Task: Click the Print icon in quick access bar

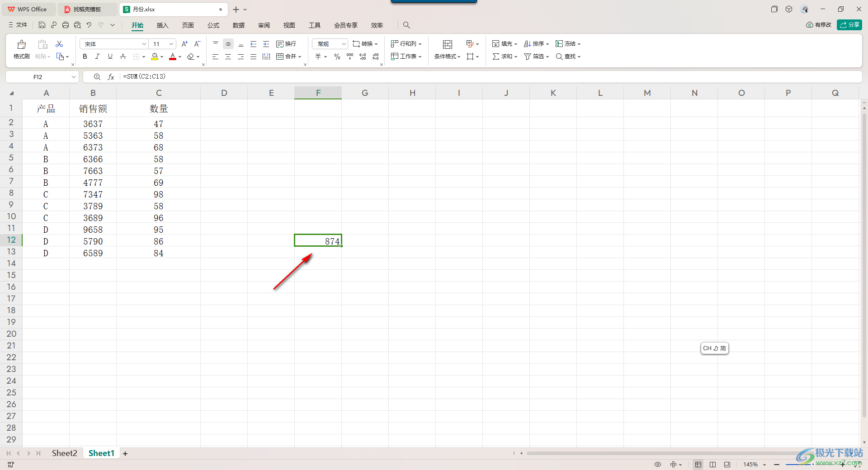Action: point(66,25)
